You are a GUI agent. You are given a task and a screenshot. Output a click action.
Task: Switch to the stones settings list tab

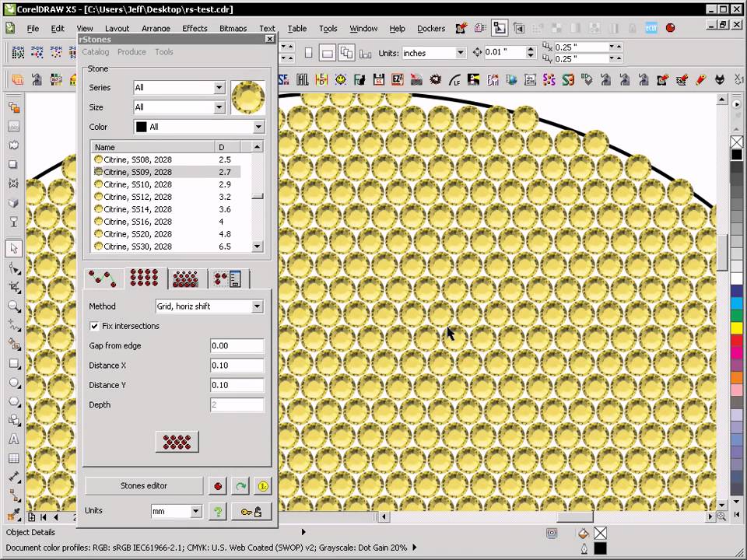pos(229,278)
